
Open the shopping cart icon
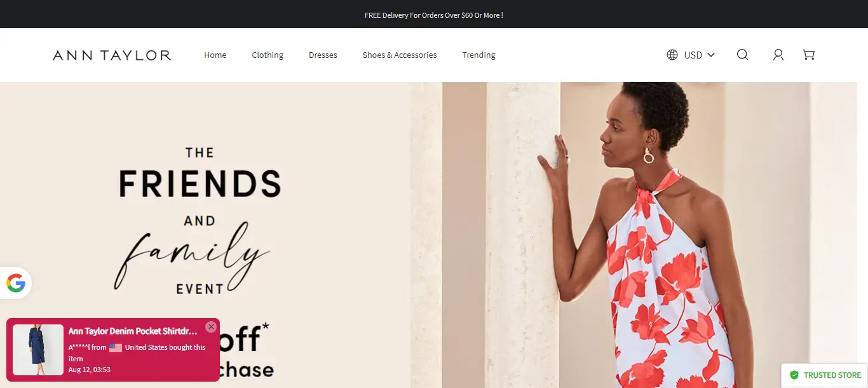808,55
